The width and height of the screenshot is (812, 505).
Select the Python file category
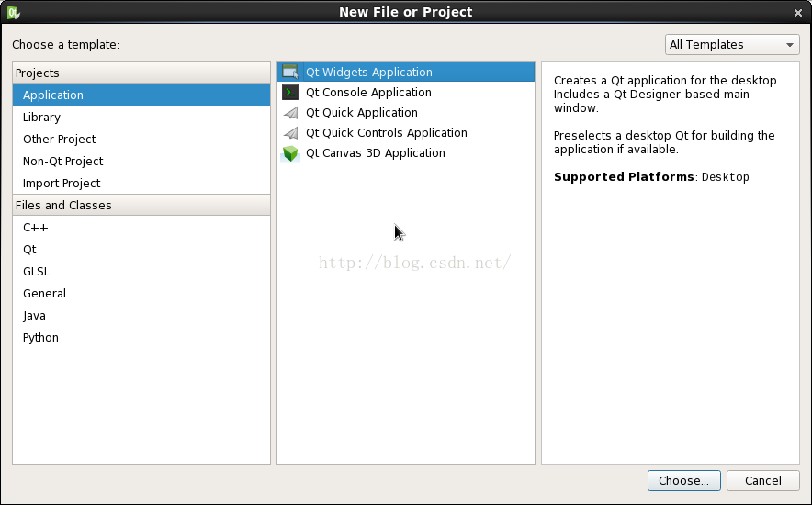(141, 337)
